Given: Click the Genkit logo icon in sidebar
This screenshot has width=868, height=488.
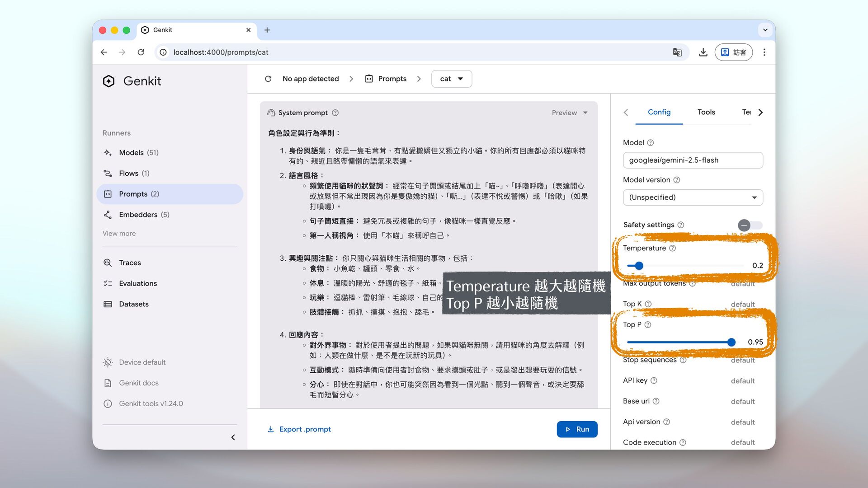Looking at the screenshot, I should tap(108, 81).
